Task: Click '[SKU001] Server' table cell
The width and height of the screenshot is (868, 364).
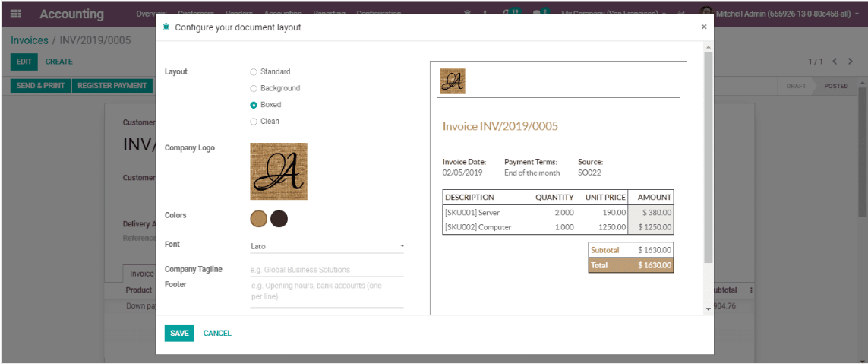Action: point(484,212)
